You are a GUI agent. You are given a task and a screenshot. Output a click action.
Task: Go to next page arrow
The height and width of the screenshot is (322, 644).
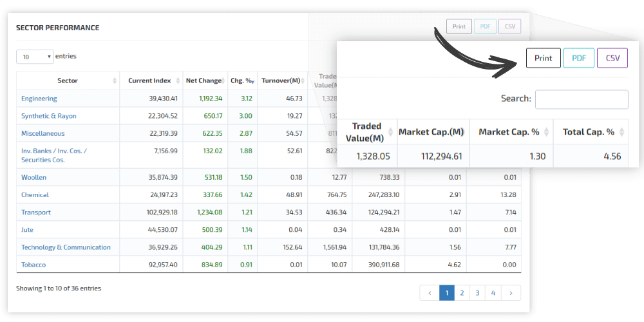point(511,293)
